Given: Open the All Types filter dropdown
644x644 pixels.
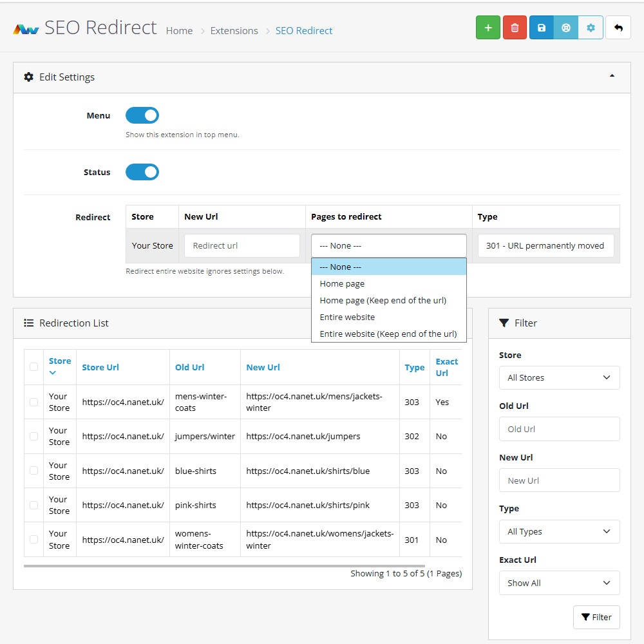Looking at the screenshot, I should tap(559, 532).
